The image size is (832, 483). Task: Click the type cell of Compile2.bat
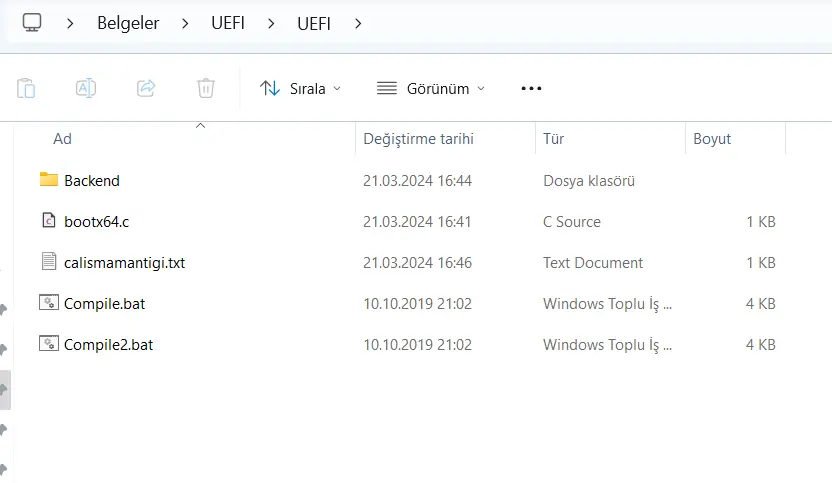coord(608,344)
